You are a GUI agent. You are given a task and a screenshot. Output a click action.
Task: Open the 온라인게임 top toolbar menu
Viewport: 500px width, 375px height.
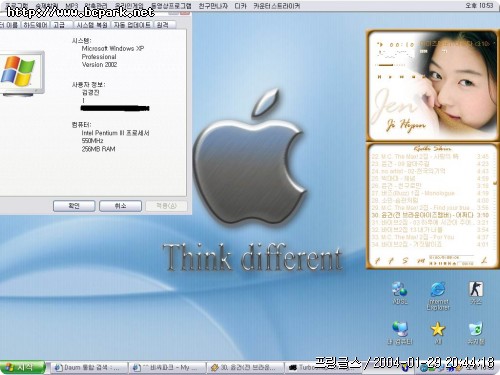pyautogui.click(x=129, y=6)
